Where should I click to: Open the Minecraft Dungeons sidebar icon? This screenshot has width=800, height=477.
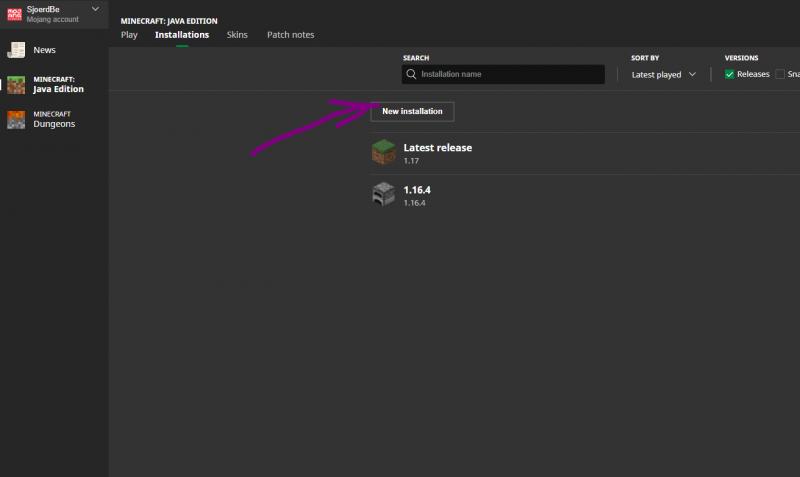[x=17, y=120]
